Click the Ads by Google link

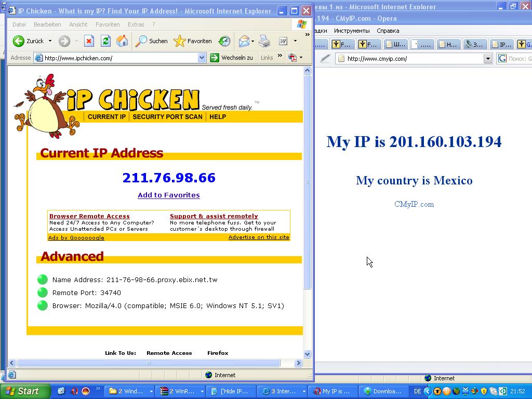coord(76,237)
